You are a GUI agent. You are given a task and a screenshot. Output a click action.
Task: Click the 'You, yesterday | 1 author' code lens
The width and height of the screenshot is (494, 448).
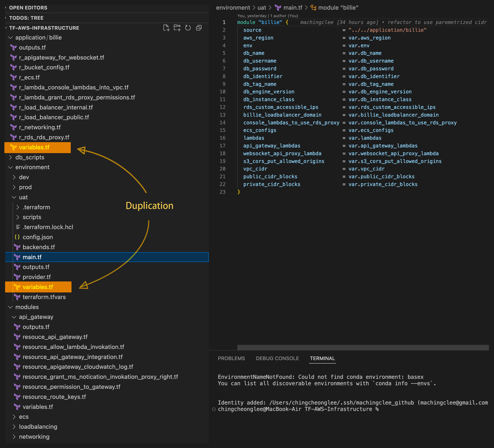(268, 16)
